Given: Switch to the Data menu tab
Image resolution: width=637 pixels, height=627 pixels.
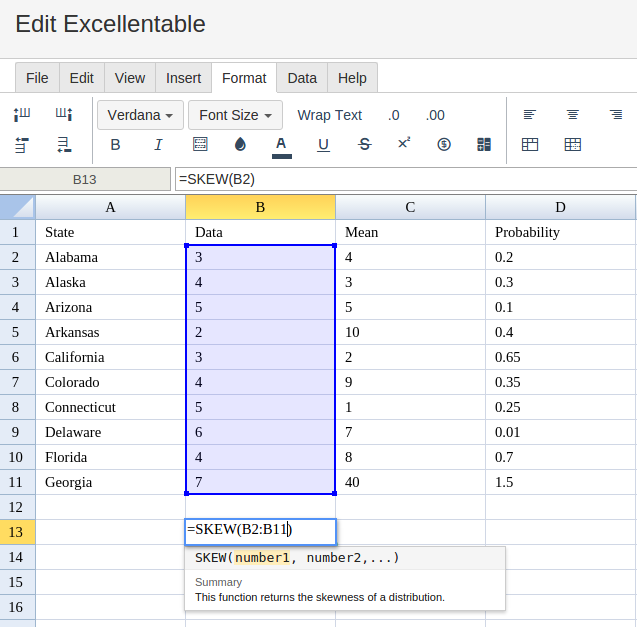Looking at the screenshot, I should [x=302, y=78].
